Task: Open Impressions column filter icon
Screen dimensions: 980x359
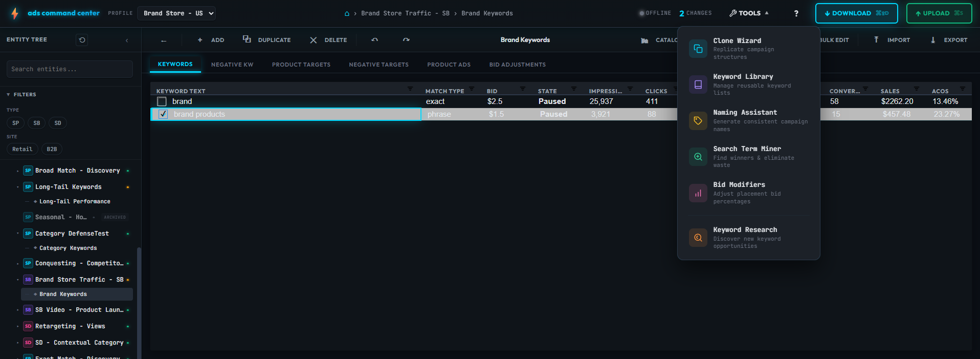Action: (x=630, y=89)
